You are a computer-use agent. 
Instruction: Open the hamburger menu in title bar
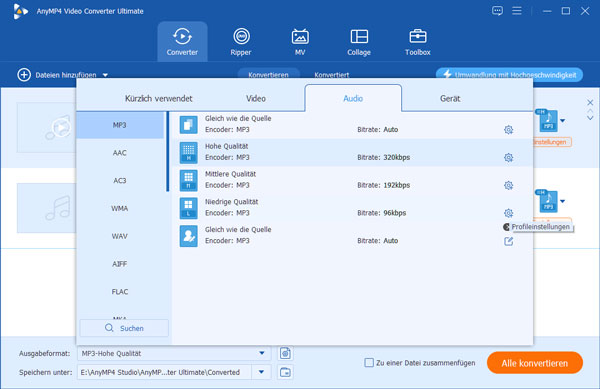(x=517, y=11)
